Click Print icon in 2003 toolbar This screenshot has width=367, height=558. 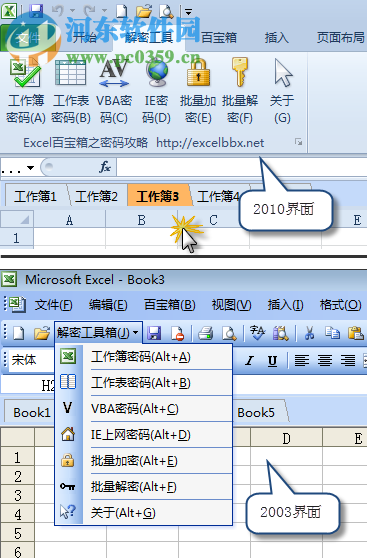(206, 333)
